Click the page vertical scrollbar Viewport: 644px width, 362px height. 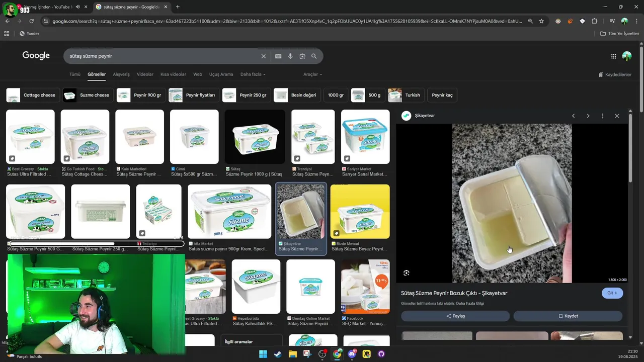pos(641,80)
